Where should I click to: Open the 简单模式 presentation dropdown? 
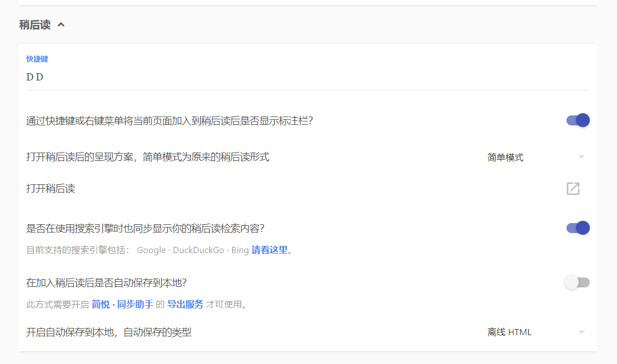pyautogui.click(x=536, y=157)
